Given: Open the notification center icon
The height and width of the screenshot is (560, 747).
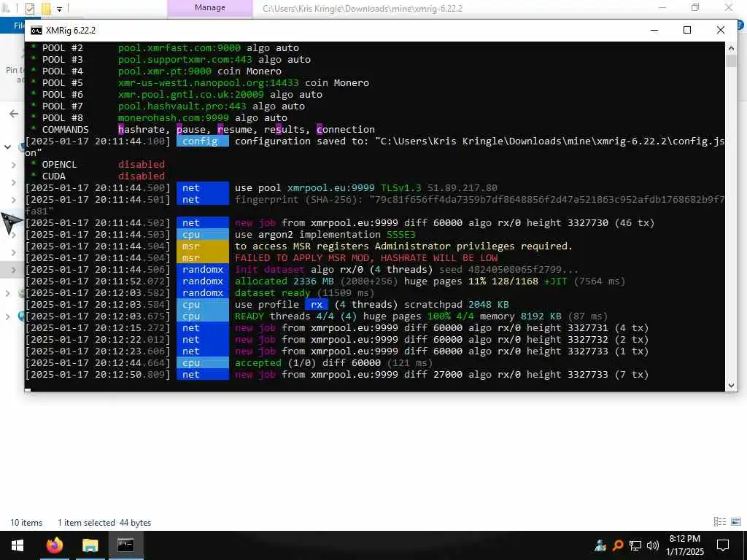Looking at the screenshot, I should (x=723, y=545).
